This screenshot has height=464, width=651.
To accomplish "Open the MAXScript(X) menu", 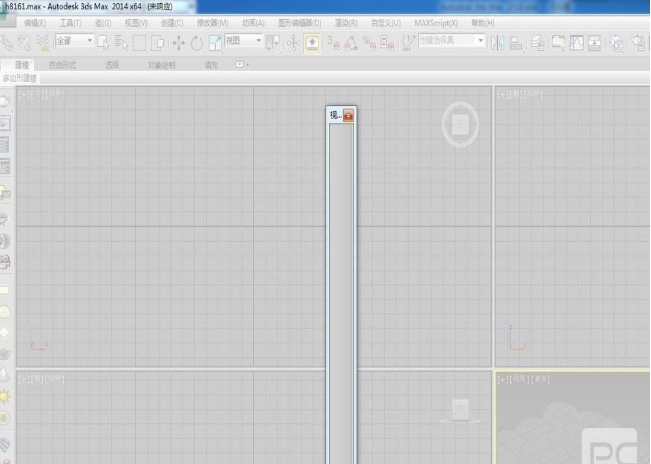I will point(436,23).
